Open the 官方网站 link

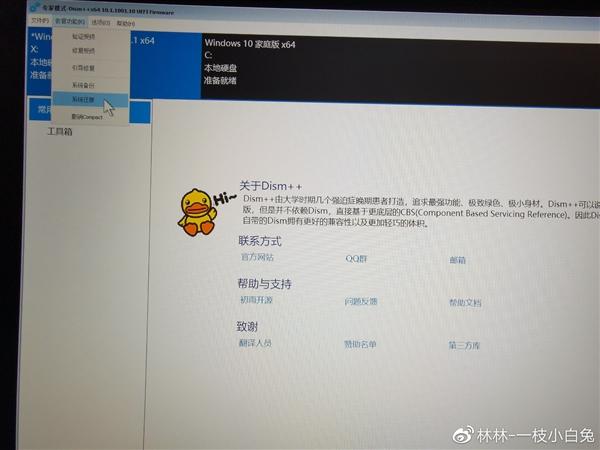pos(257,257)
